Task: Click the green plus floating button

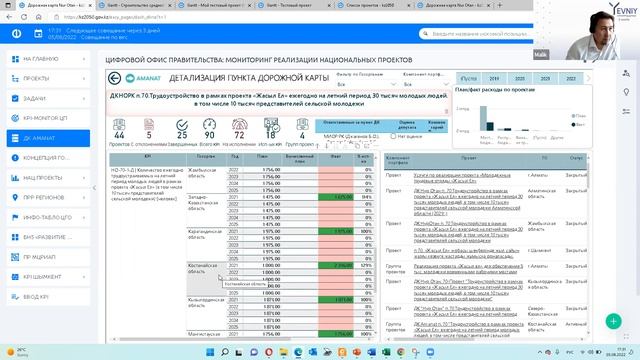Action: tap(613, 322)
